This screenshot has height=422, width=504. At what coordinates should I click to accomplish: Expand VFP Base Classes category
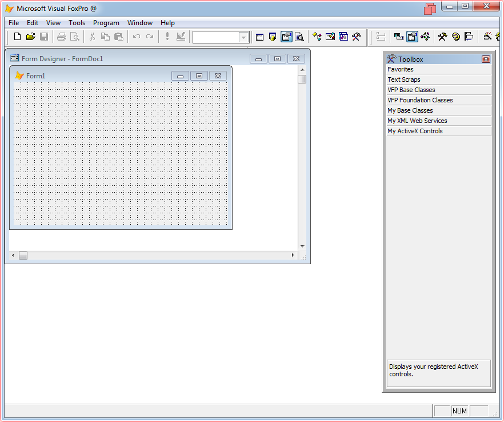tap(439, 90)
